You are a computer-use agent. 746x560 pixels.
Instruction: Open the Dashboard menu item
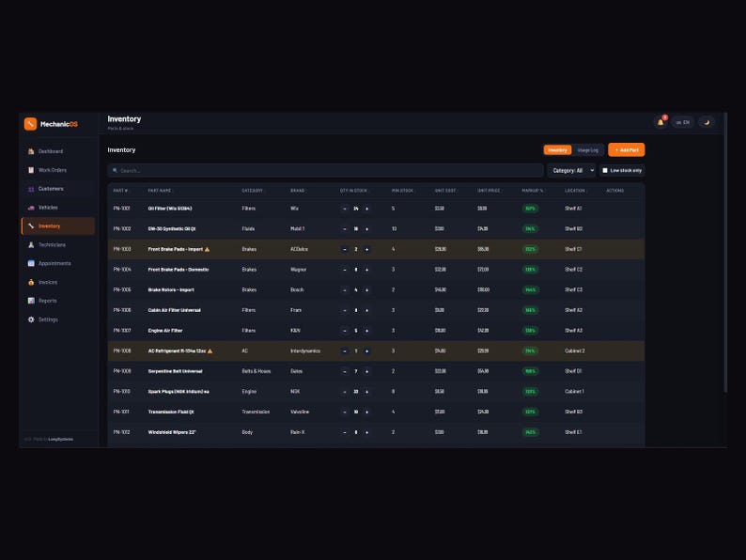point(58,151)
